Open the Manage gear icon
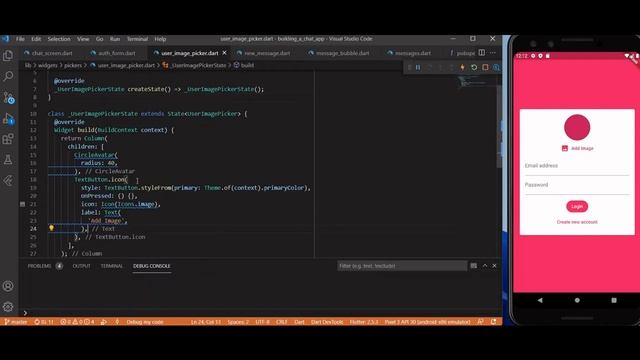 pyautogui.click(x=8, y=307)
